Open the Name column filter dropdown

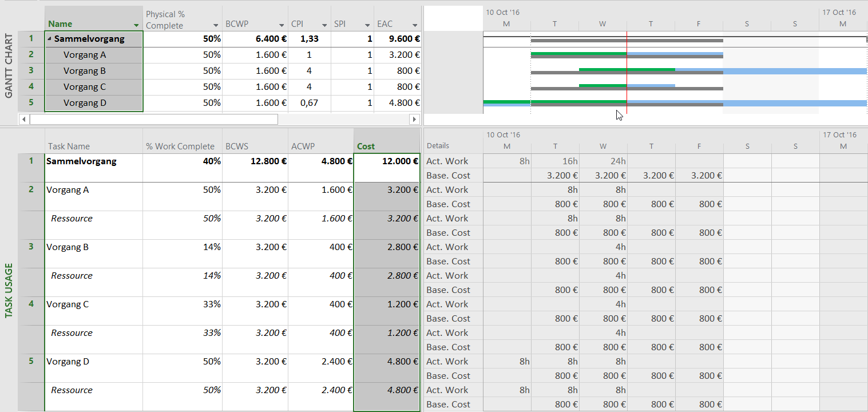coord(137,26)
